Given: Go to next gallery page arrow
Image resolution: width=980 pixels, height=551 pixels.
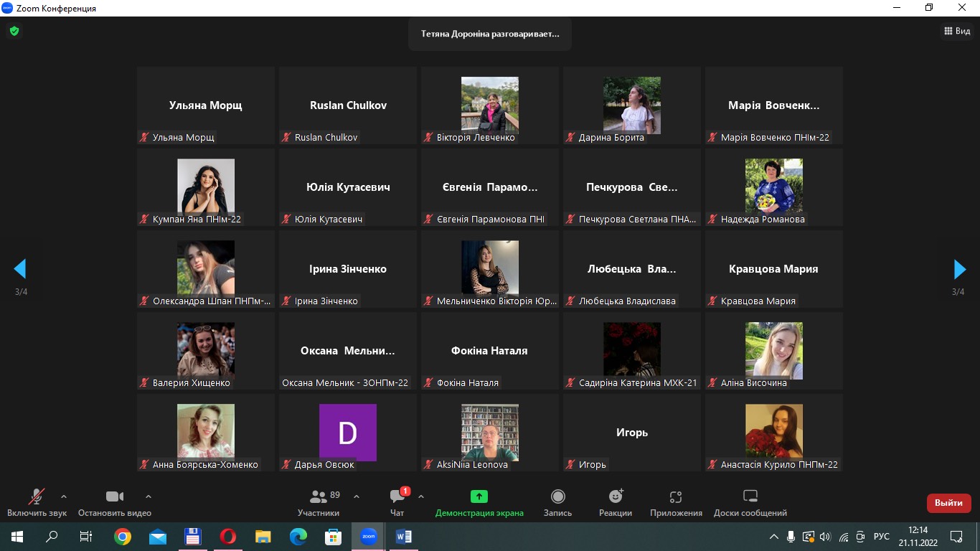Looking at the screenshot, I should point(959,269).
